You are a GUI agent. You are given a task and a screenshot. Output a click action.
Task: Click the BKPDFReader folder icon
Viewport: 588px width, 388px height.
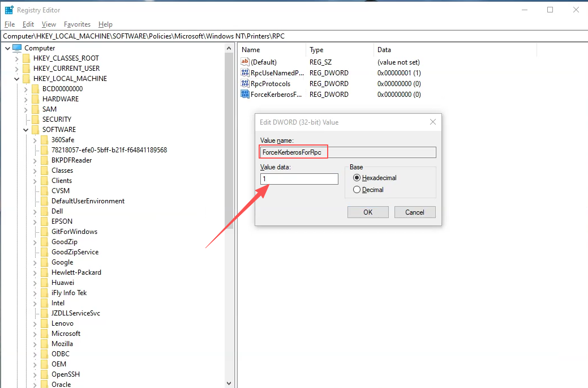tap(44, 160)
